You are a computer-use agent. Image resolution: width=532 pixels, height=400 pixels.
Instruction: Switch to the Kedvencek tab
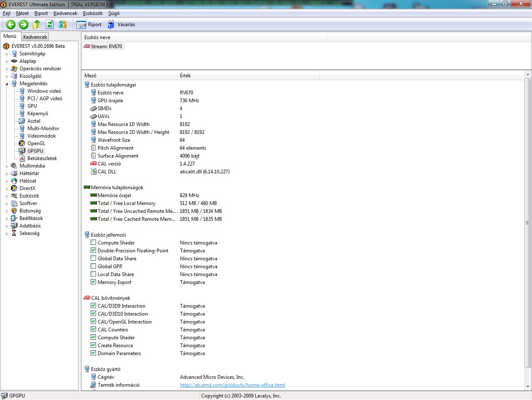(35, 37)
